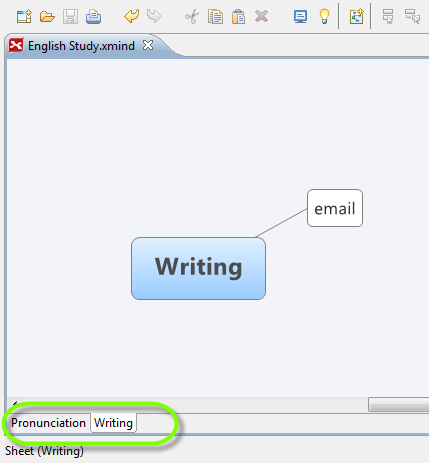Select the Writing central topic
429x463 pixels.
point(198,269)
